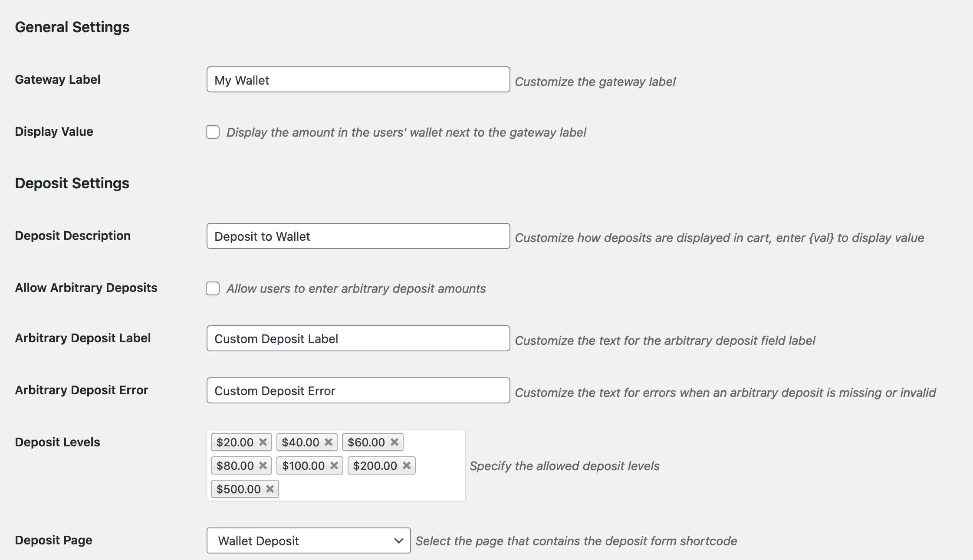Remove the $20.00 deposit level
This screenshot has height=560, width=973.
(263, 442)
